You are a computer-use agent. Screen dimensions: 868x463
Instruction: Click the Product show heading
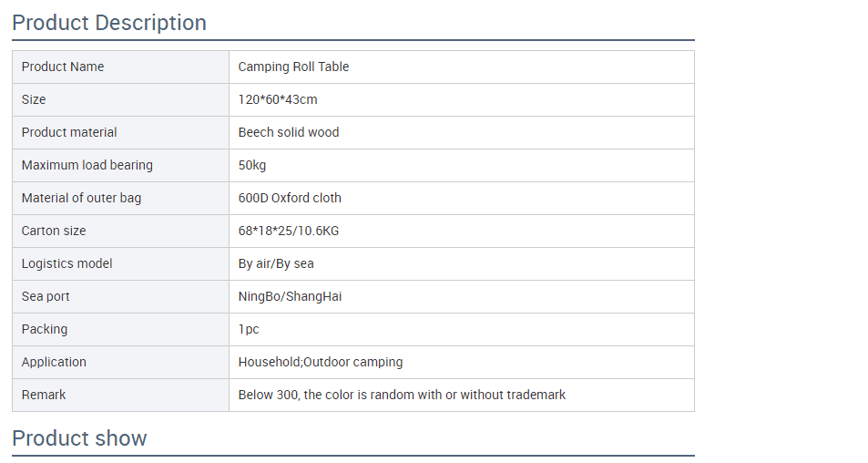point(79,438)
